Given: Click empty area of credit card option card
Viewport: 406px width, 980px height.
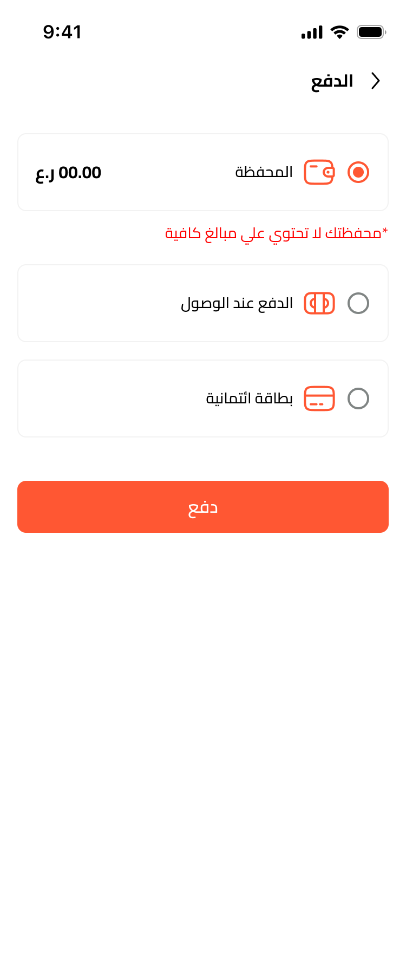Looking at the screenshot, I should point(108,398).
